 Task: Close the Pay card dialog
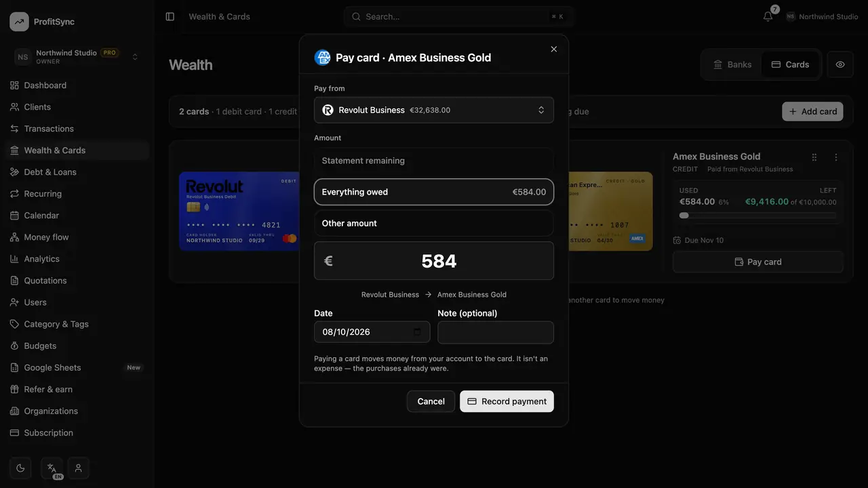[x=554, y=49]
